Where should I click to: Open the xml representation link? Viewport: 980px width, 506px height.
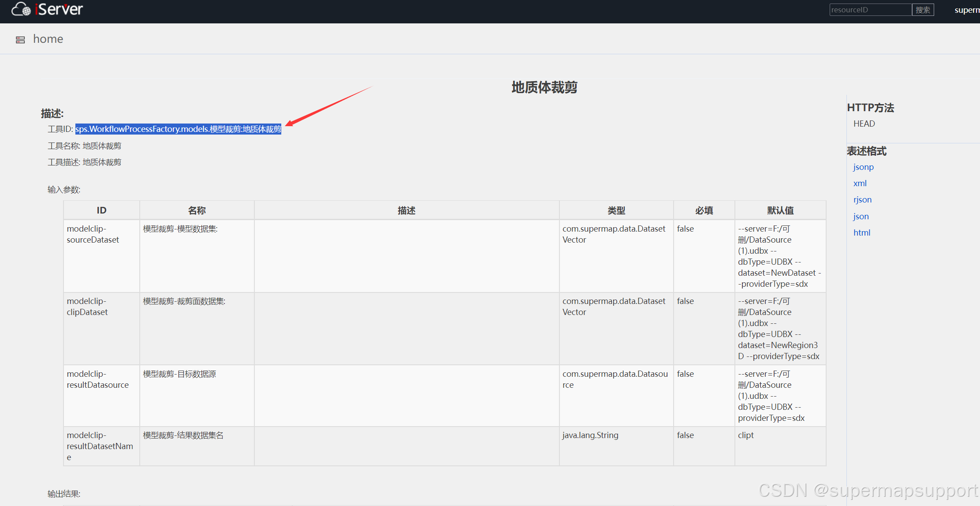point(860,183)
